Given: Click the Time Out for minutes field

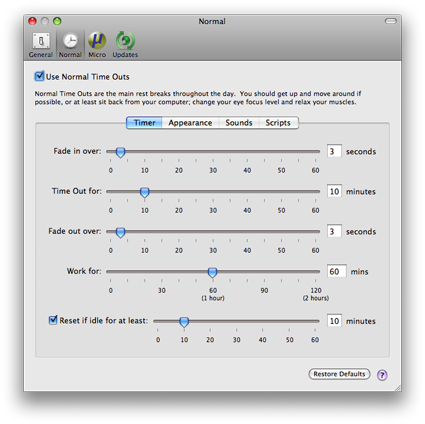Looking at the screenshot, I should click(334, 191).
